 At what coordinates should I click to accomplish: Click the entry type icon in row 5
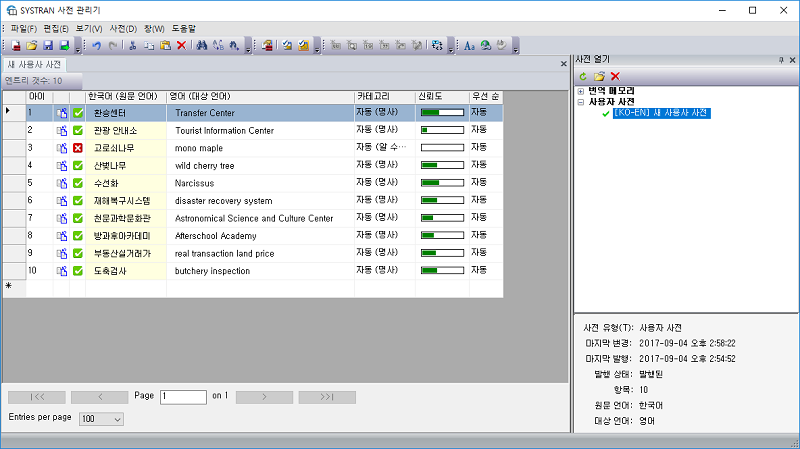(62, 183)
